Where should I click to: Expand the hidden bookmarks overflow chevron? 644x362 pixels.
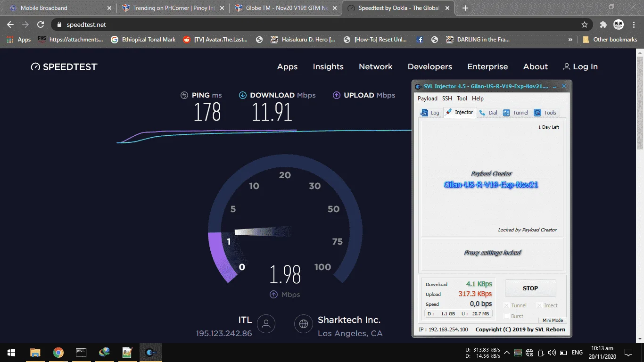[x=570, y=40]
